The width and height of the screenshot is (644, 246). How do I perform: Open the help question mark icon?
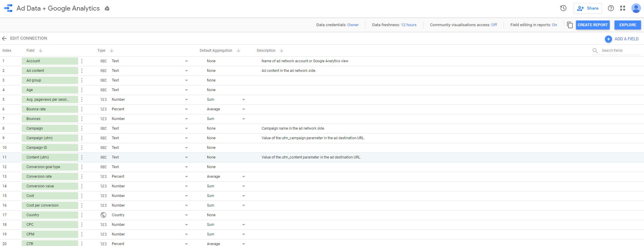point(611,8)
